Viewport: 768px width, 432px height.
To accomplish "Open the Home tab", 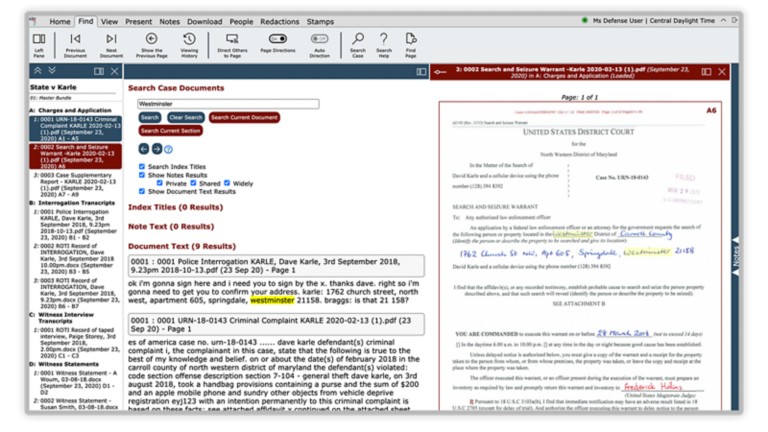I will pos(60,22).
